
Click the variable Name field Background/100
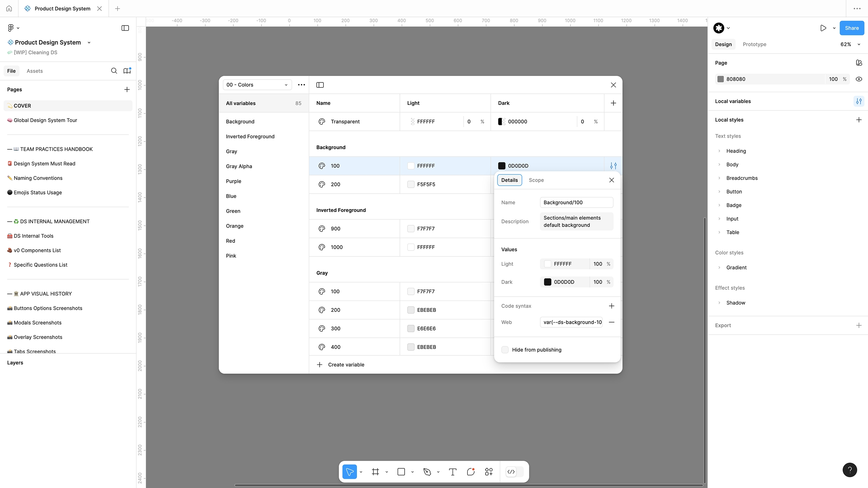576,202
